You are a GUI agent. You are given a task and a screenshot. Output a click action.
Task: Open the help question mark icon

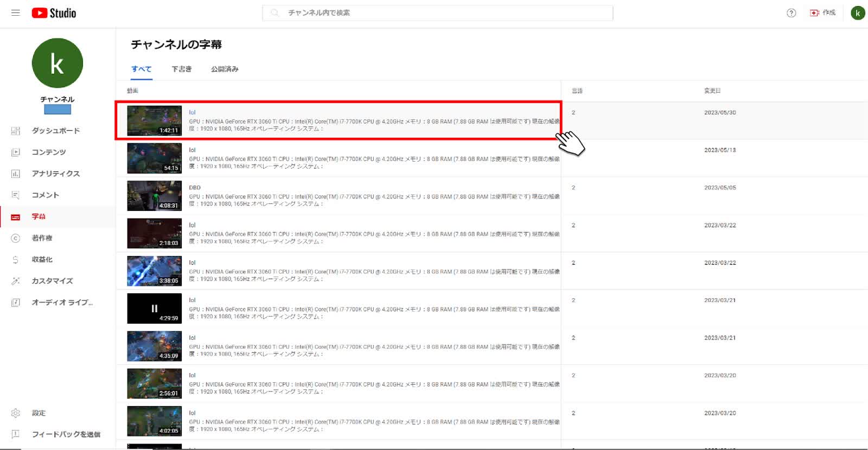point(791,13)
